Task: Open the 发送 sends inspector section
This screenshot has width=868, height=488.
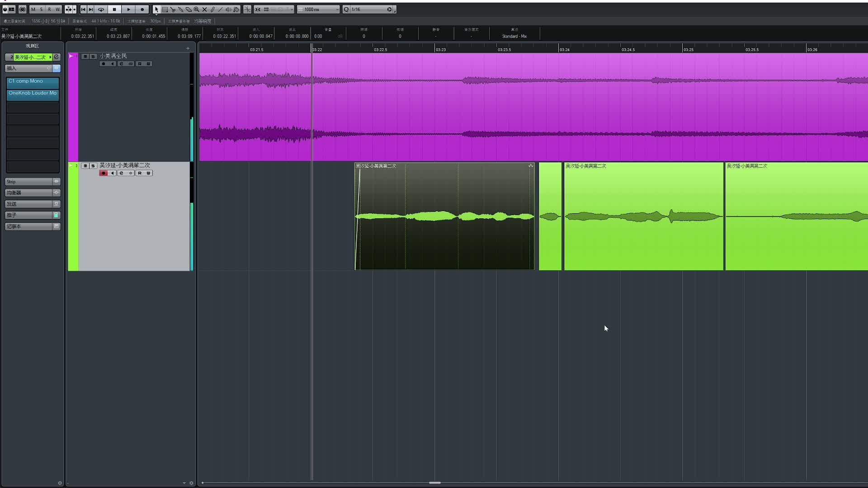Action: [28, 204]
